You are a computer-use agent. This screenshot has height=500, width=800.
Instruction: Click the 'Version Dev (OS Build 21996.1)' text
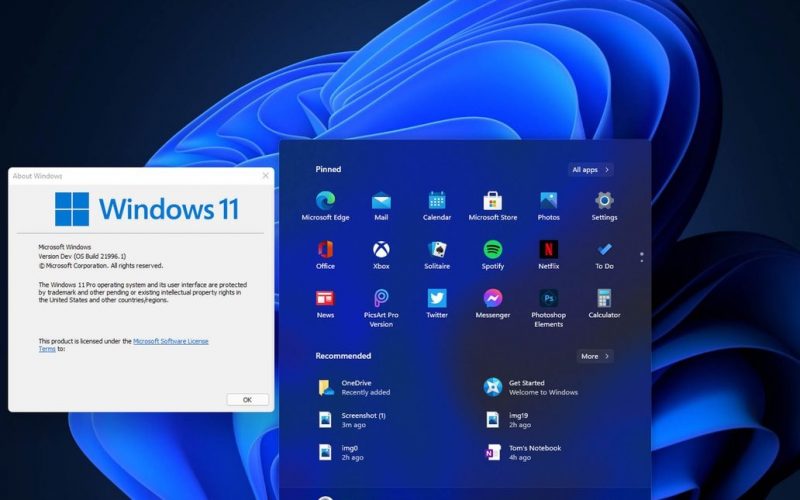point(82,256)
